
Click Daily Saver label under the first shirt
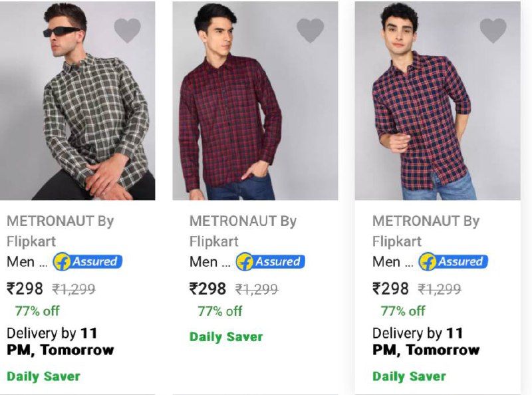coord(43,376)
